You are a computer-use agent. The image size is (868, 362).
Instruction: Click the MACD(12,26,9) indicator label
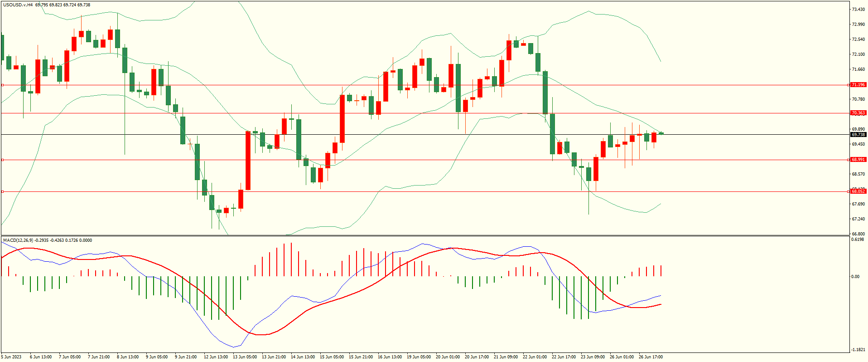tap(18, 240)
